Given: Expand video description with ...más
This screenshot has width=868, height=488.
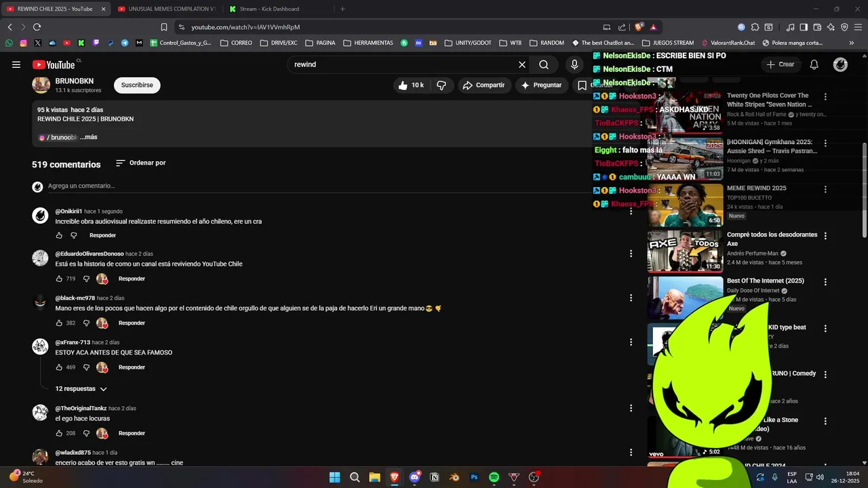Looking at the screenshot, I should tap(88, 137).
